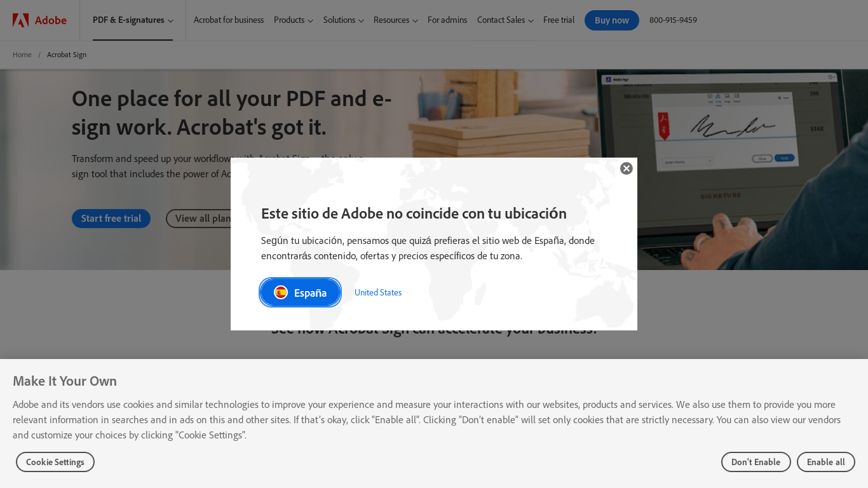This screenshot has height=488, width=868.
Task: Open the For admins link
Action: pyautogui.click(x=447, y=20)
